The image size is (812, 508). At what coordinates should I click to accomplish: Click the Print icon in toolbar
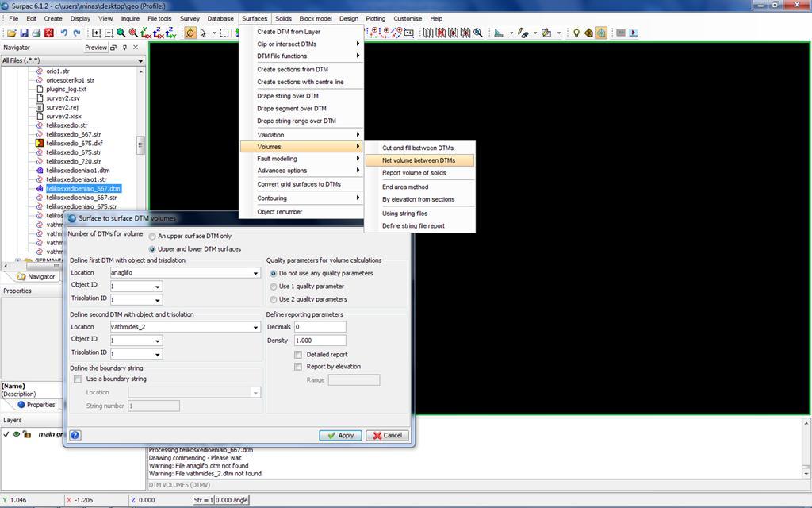(36, 33)
